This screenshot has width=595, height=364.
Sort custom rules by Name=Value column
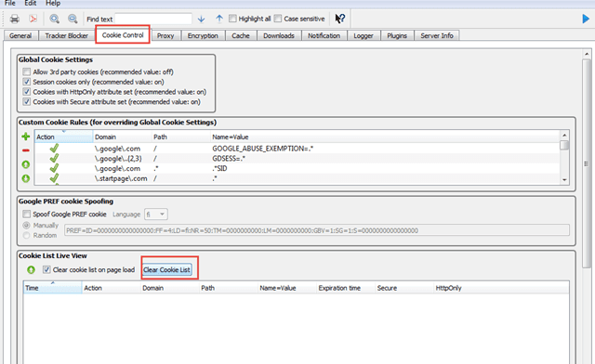(x=384, y=136)
